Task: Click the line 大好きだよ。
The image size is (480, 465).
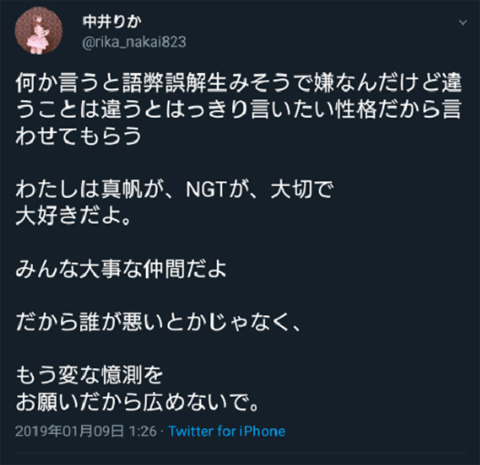Action: point(73,217)
